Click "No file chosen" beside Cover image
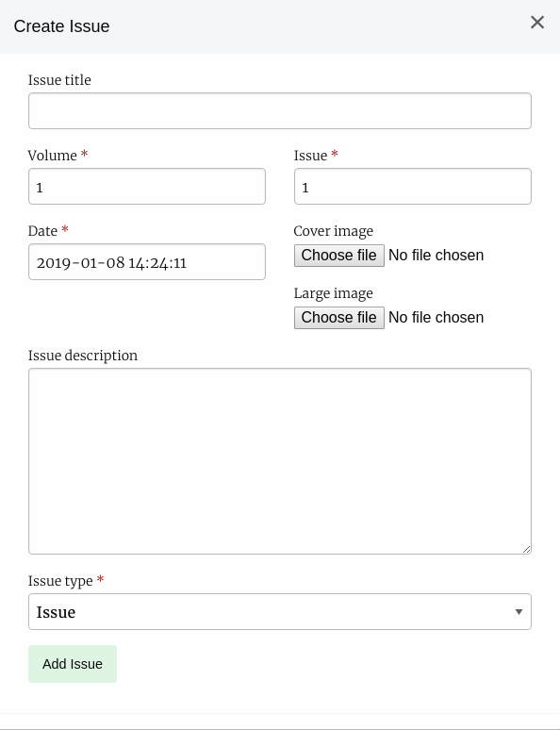 tap(436, 256)
